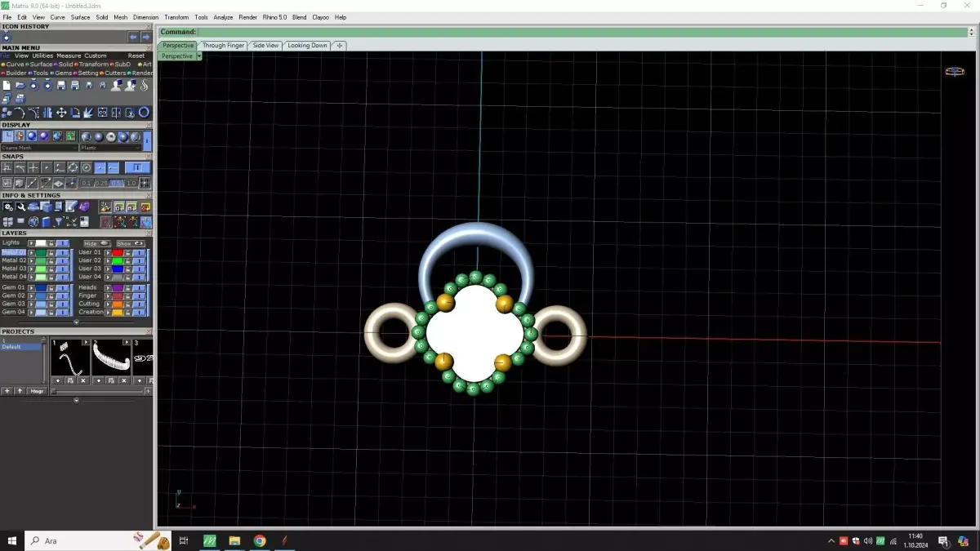
Task: Open the Analyze menu in the menu bar
Action: coord(223,17)
